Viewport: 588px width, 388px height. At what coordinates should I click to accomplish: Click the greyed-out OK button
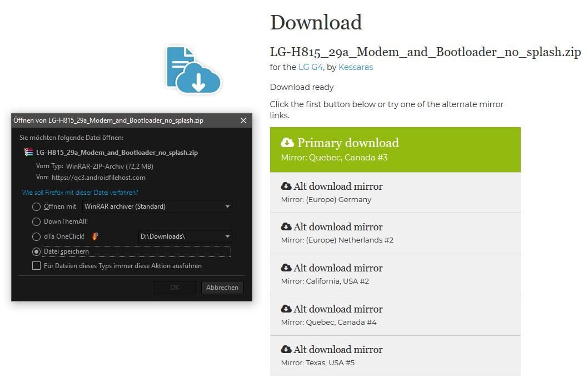pos(175,288)
